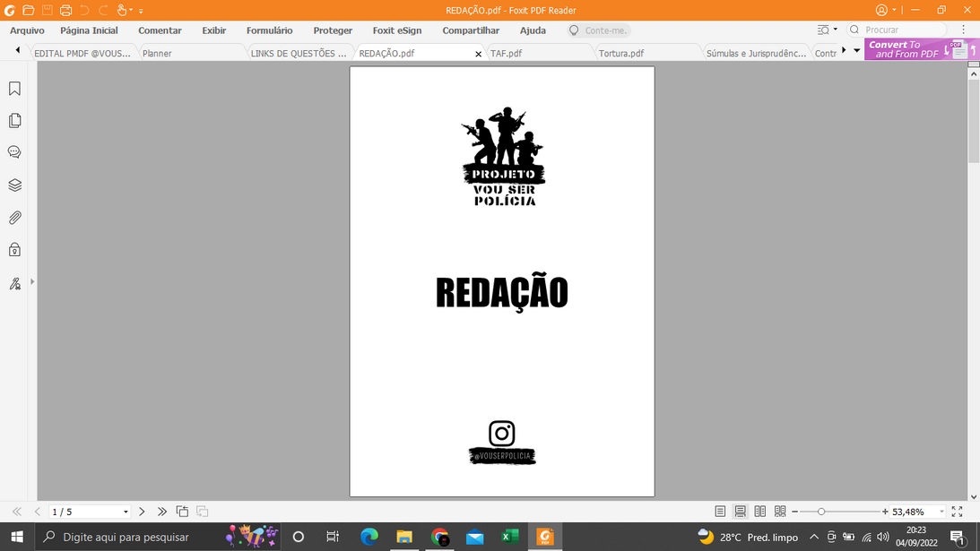Open the page number dropdown

point(126,512)
